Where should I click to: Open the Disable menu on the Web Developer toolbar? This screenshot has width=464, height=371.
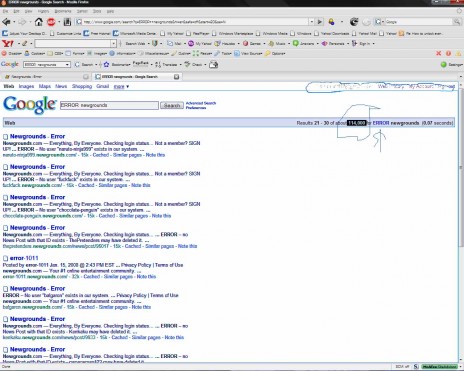click(12, 53)
